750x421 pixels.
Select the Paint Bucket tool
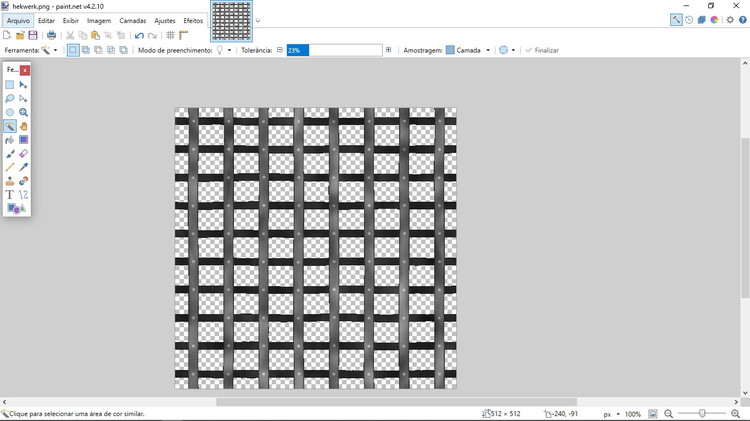click(10, 140)
